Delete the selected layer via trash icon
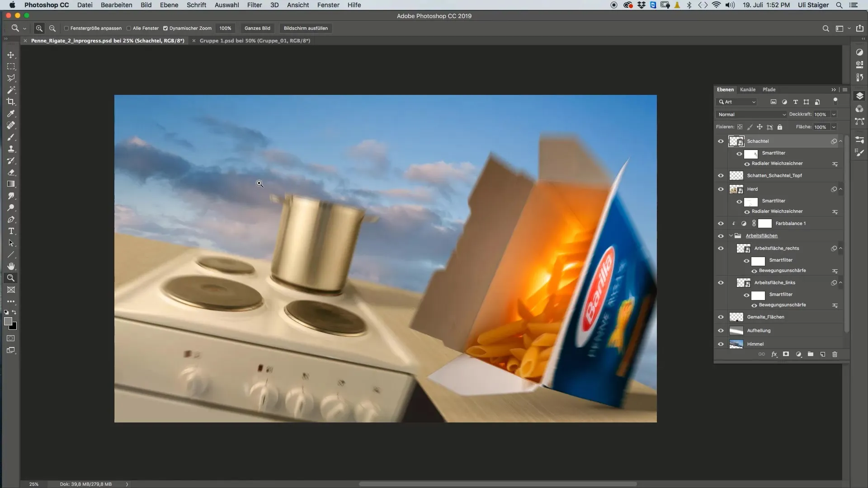The image size is (868, 488). (x=835, y=354)
